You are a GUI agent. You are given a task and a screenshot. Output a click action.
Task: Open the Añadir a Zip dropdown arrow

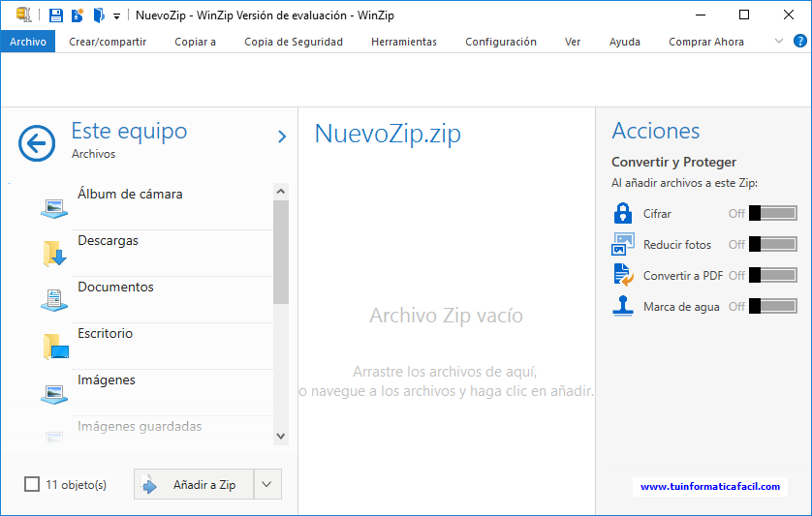267,484
